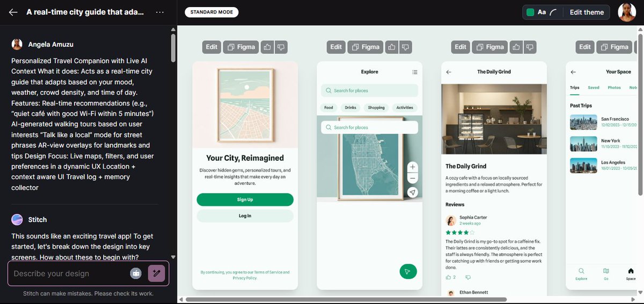The width and height of the screenshot is (644, 304).
Task: Thumbs up The Daily Grind screen design
Action: 516,47
